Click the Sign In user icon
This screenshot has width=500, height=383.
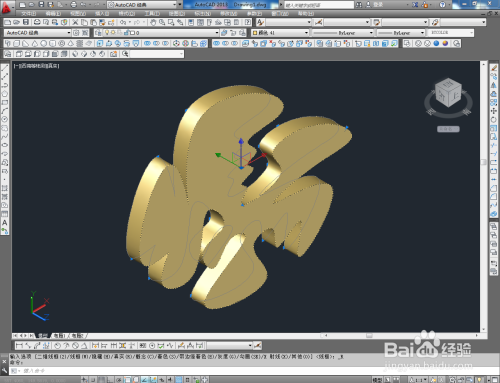pyautogui.click(x=368, y=5)
